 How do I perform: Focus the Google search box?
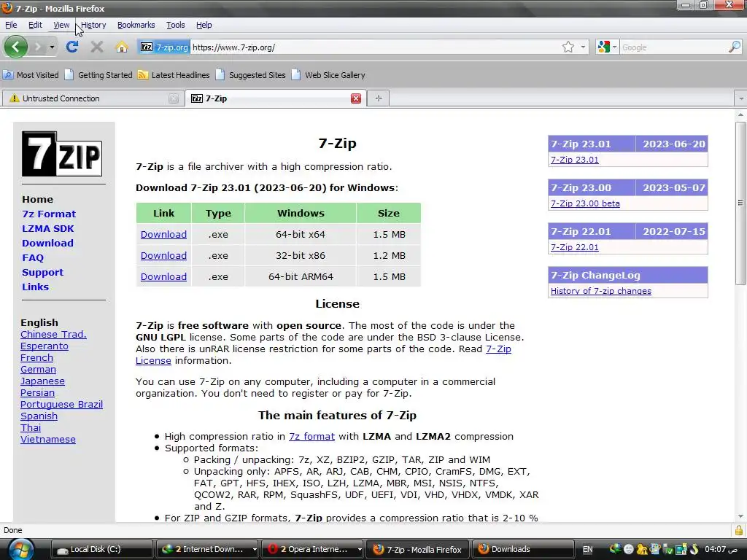(x=673, y=47)
